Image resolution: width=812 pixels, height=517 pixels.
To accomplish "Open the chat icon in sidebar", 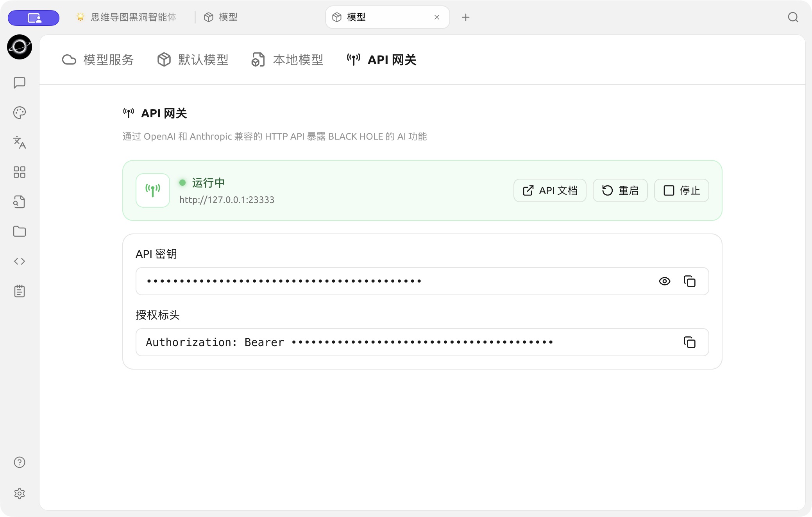I will pos(20,83).
